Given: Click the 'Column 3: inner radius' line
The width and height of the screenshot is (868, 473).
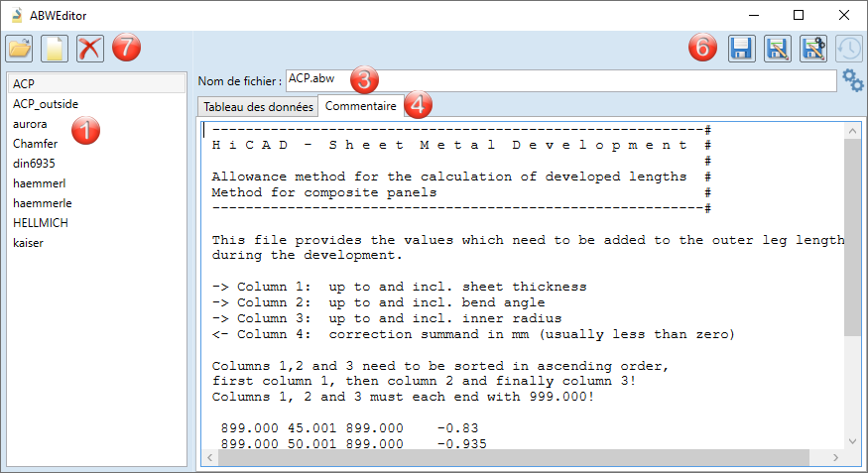Looking at the screenshot, I should (x=387, y=318).
